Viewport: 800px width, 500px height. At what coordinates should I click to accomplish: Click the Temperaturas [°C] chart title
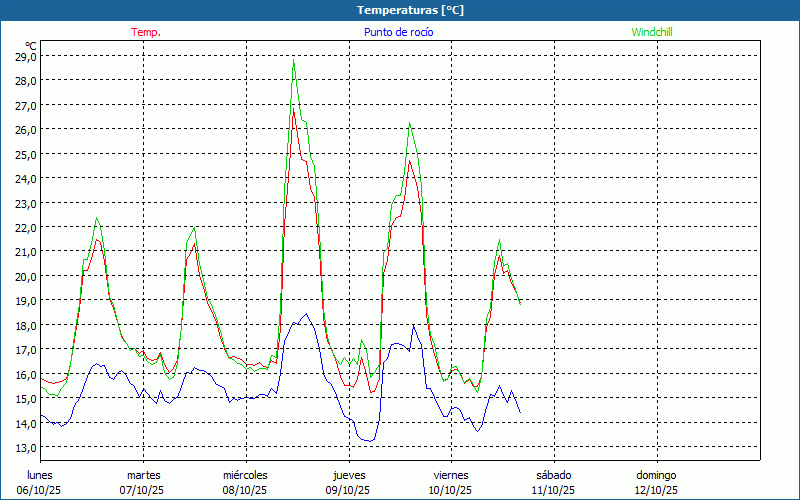(x=410, y=10)
